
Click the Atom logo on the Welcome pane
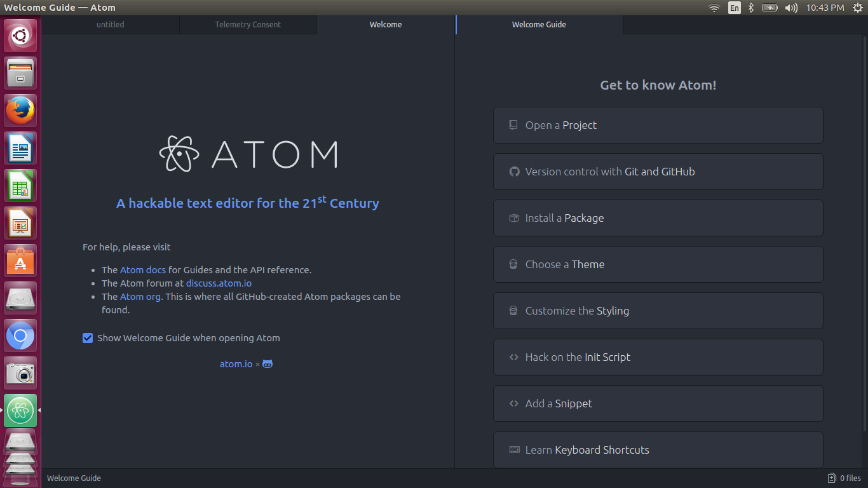click(x=248, y=154)
